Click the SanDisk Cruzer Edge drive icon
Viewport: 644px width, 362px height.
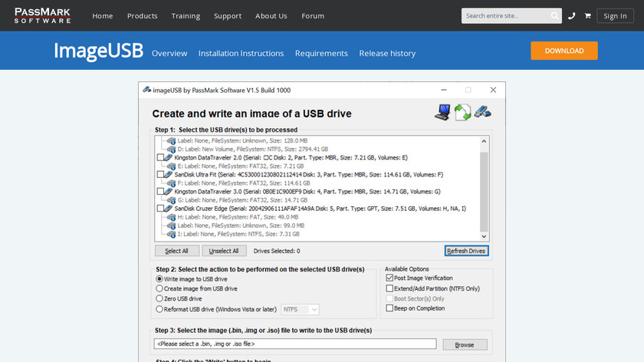click(x=169, y=209)
